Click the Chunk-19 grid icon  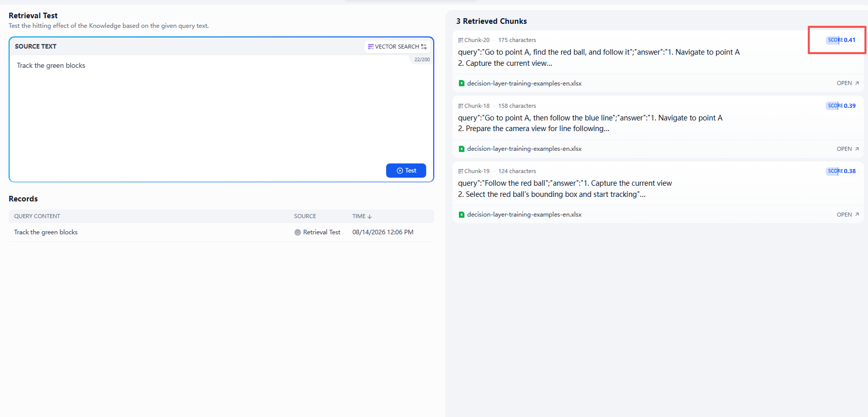coord(461,171)
